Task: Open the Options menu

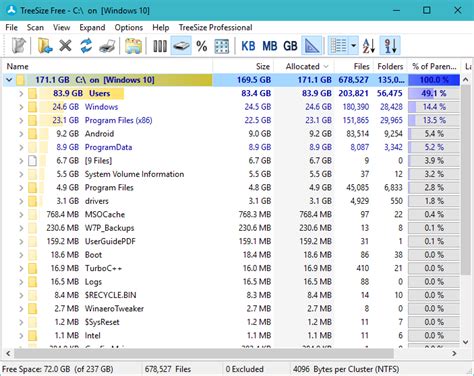Action: pyautogui.click(x=129, y=27)
